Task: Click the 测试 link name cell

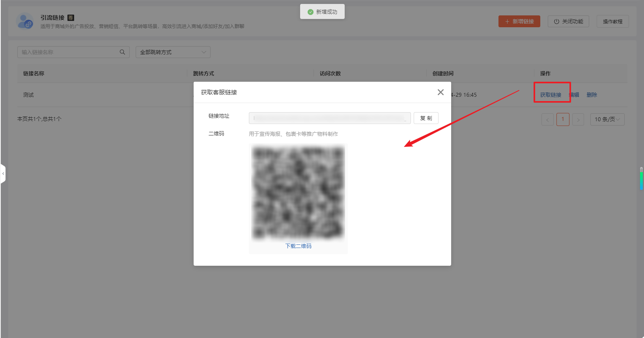Action: pyautogui.click(x=28, y=95)
